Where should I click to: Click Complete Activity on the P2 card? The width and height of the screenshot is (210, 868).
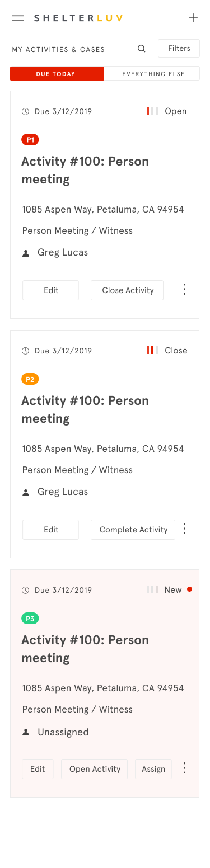pyautogui.click(x=133, y=530)
